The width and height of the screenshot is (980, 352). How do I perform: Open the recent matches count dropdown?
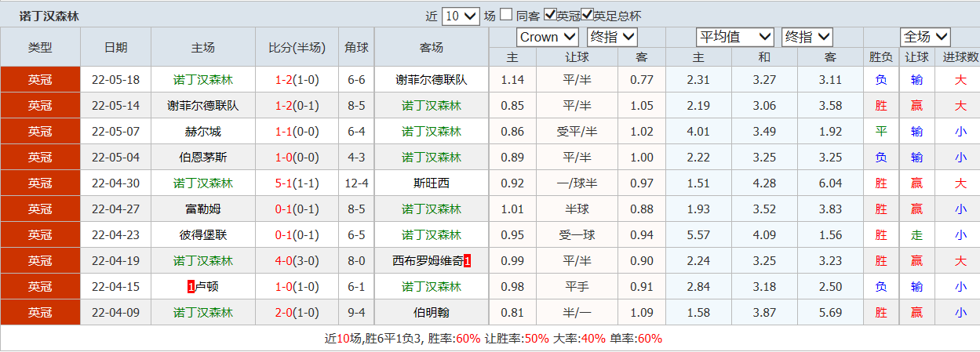click(461, 16)
